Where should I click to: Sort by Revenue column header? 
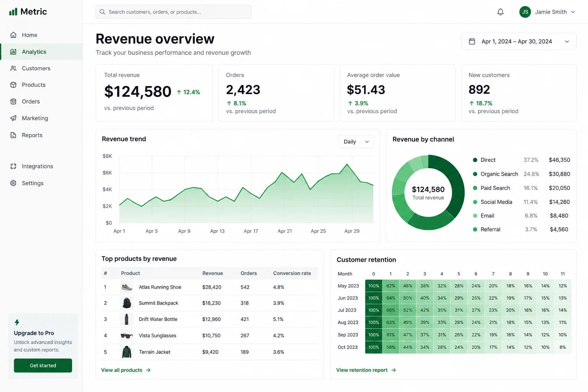(x=212, y=273)
